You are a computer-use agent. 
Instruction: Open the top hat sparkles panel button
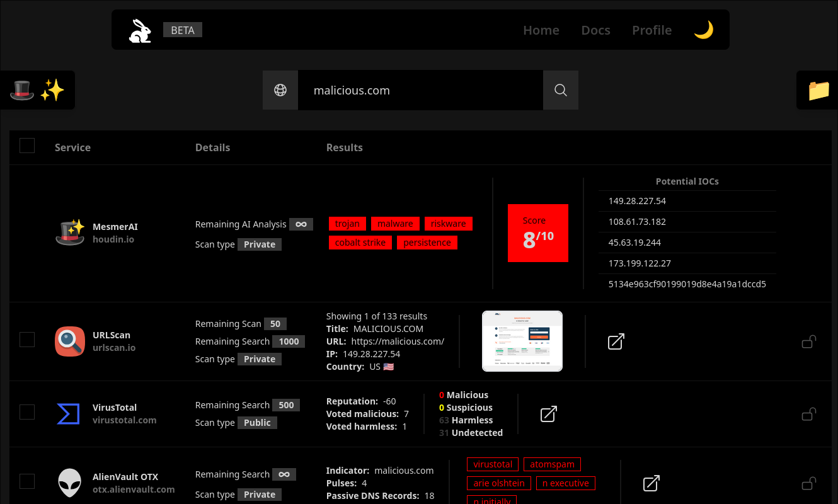(x=37, y=90)
